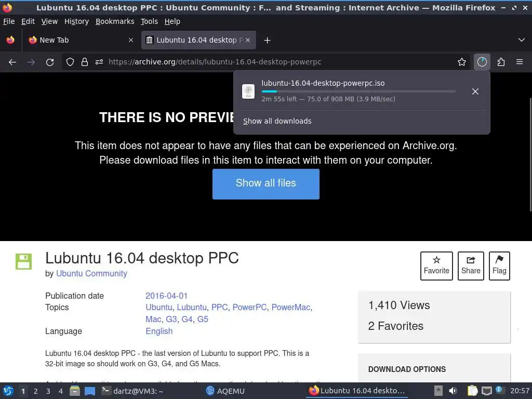Click the show desktop taskbar icon
Screen dimensions: 532x399
[89, 391]
